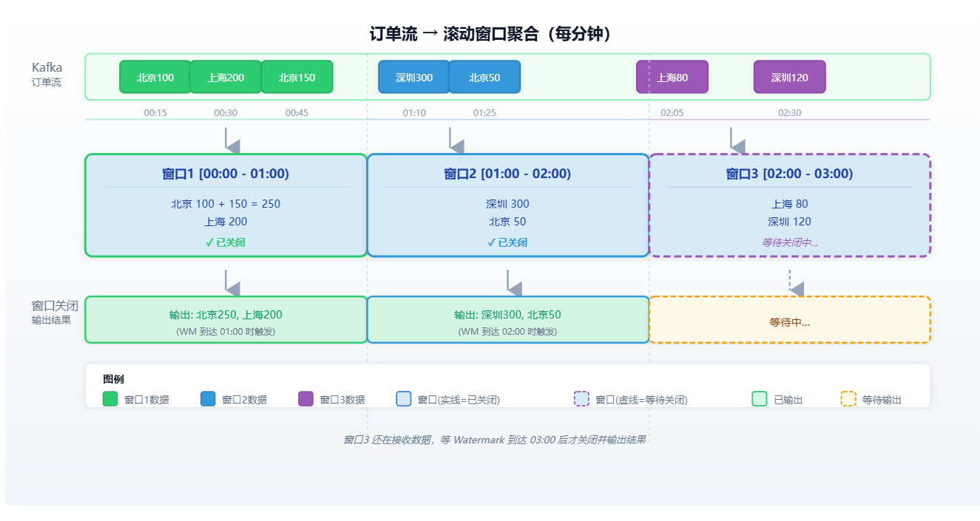Click the 图例 legend title
The height and width of the screenshot is (521, 980).
point(114,379)
